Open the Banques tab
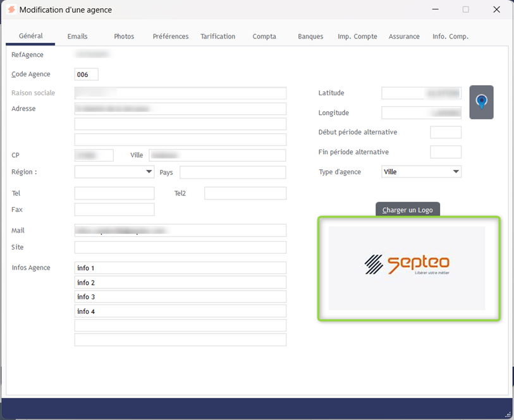Viewport: 514px width, 420px height. coord(310,37)
